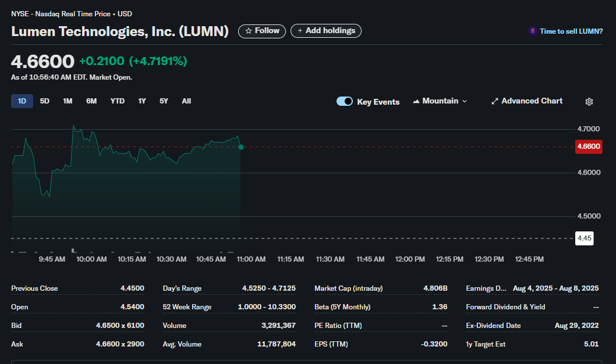Click the 4.7000 price axis label

coord(588,129)
